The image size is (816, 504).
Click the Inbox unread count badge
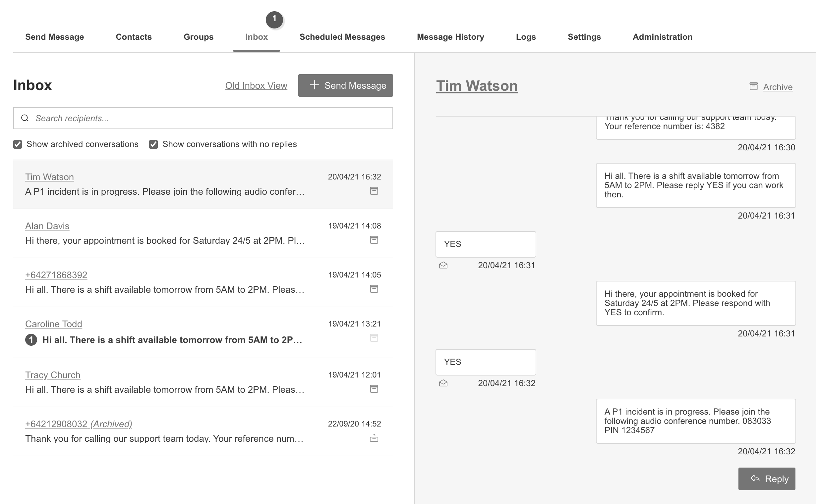pyautogui.click(x=274, y=19)
